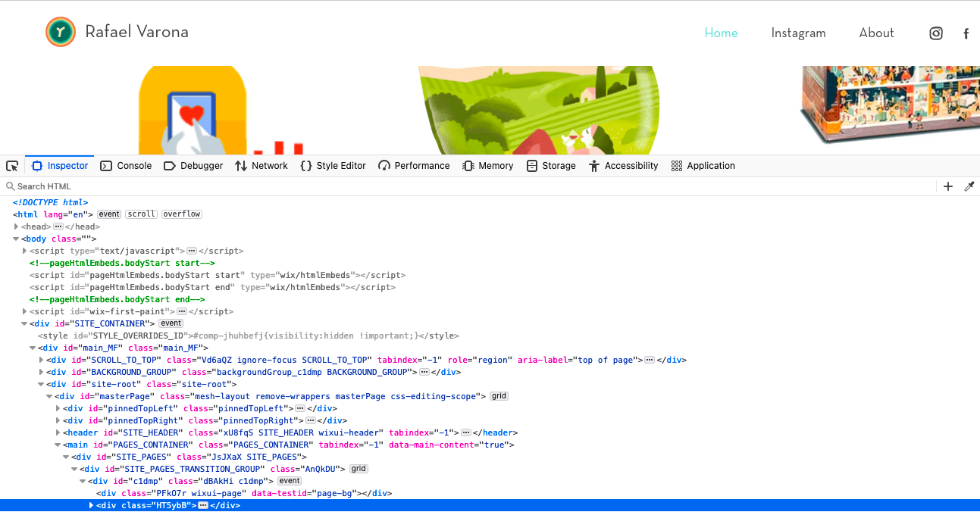Click the element picker icon
Image resolution: width=980 pixels, height=512 pixels.
coord(12,166)
